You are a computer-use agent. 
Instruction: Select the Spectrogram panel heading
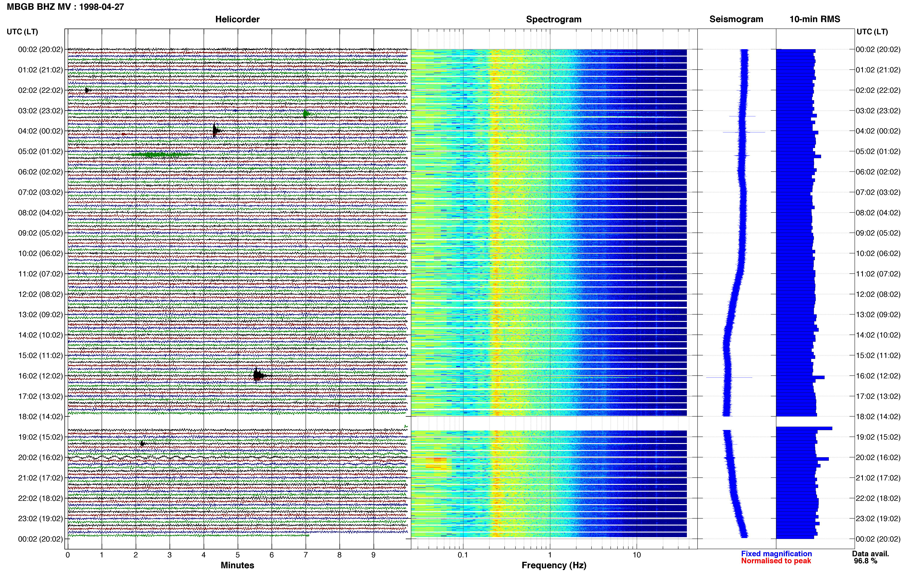tap(554, 19)
